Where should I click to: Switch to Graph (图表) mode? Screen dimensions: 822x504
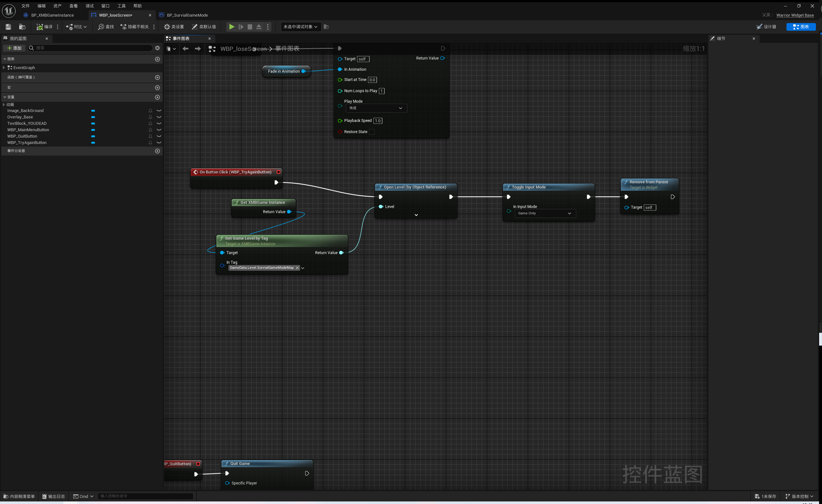(x=801, y=27)
